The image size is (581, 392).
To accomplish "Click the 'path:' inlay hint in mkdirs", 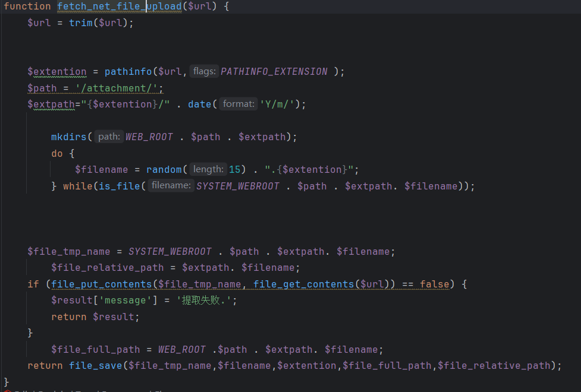I will click(x=109, y=137).
